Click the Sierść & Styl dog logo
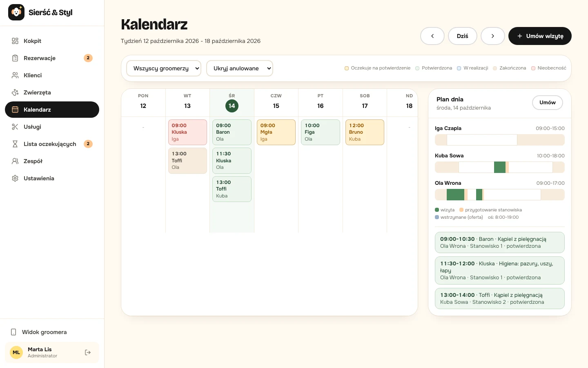588x368 pixels. (x=16, y=12)
